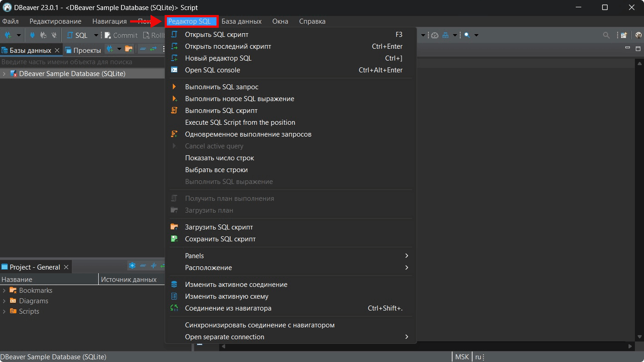Click the Dashboard speedometer icon in toolbar
The height and width of the screenshot is (362, 644).
(x=434, y=35)
